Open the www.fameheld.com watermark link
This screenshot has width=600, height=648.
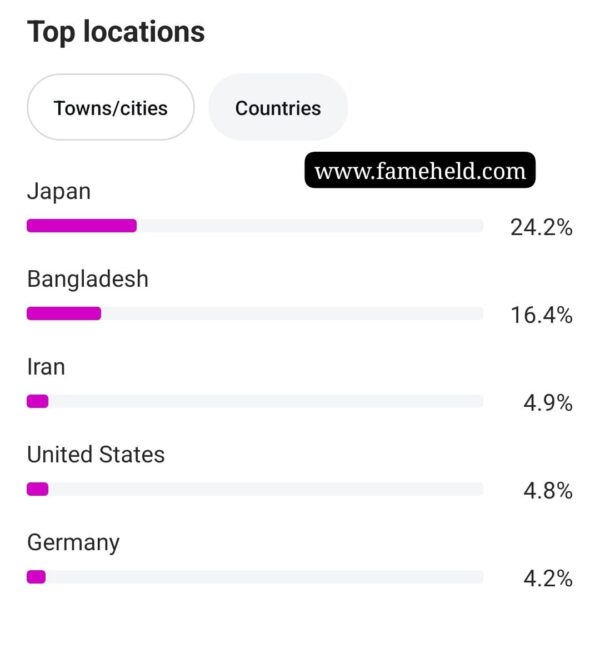pos(420,170)
